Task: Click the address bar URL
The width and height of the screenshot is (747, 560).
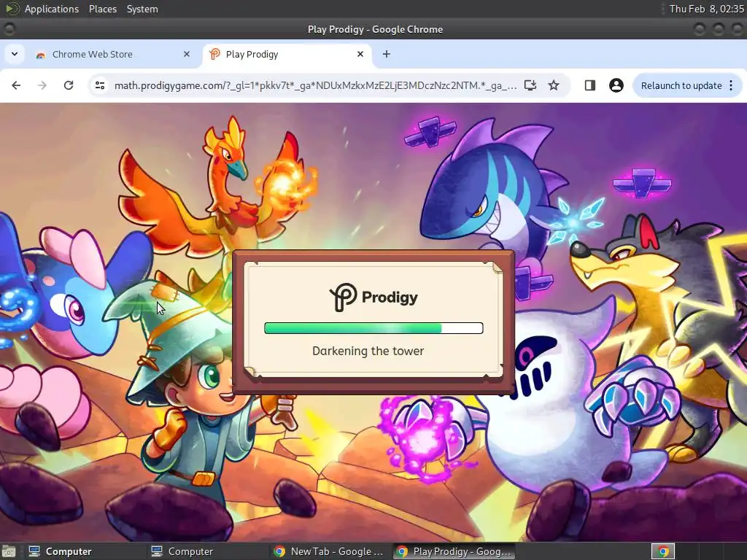Action: point(315,86)
